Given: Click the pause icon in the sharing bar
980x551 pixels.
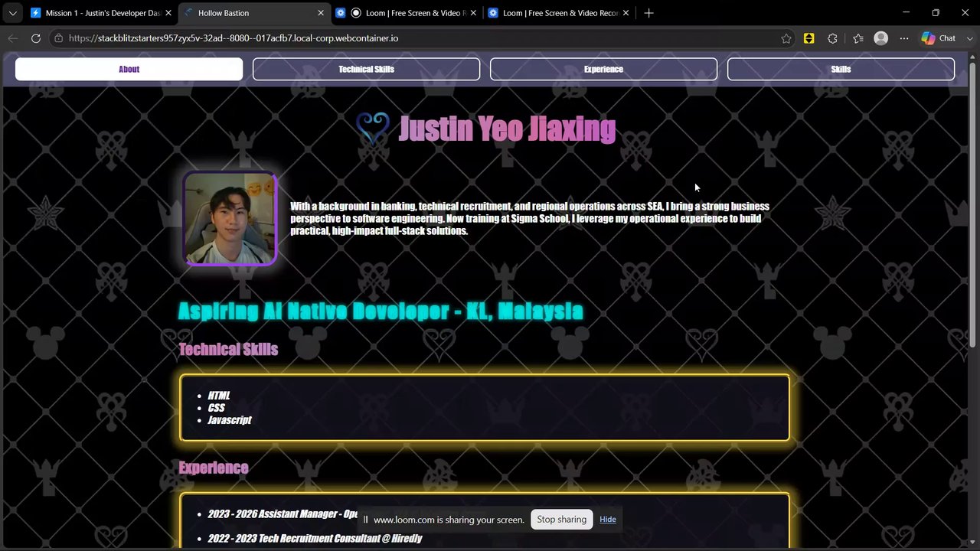Looking at the screenshot, I should [365, 520].
